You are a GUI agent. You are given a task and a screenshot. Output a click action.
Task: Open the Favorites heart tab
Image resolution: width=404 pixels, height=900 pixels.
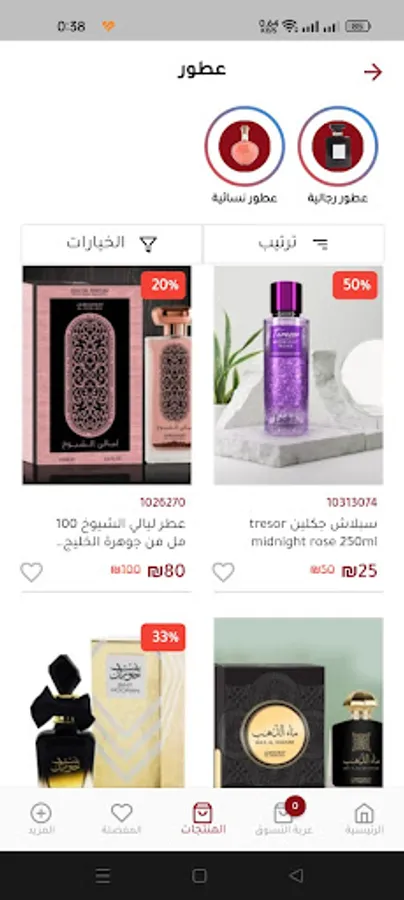tap(122, 819)
